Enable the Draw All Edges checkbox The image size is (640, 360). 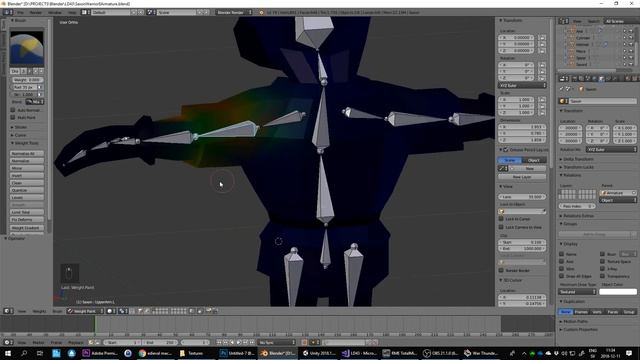[x=562, y=276]
